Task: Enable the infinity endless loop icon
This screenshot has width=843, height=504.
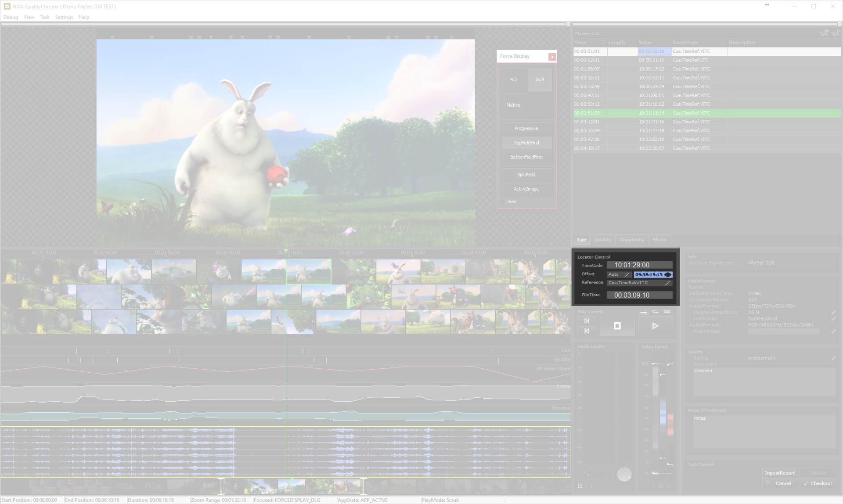Action: pos(667,312)
